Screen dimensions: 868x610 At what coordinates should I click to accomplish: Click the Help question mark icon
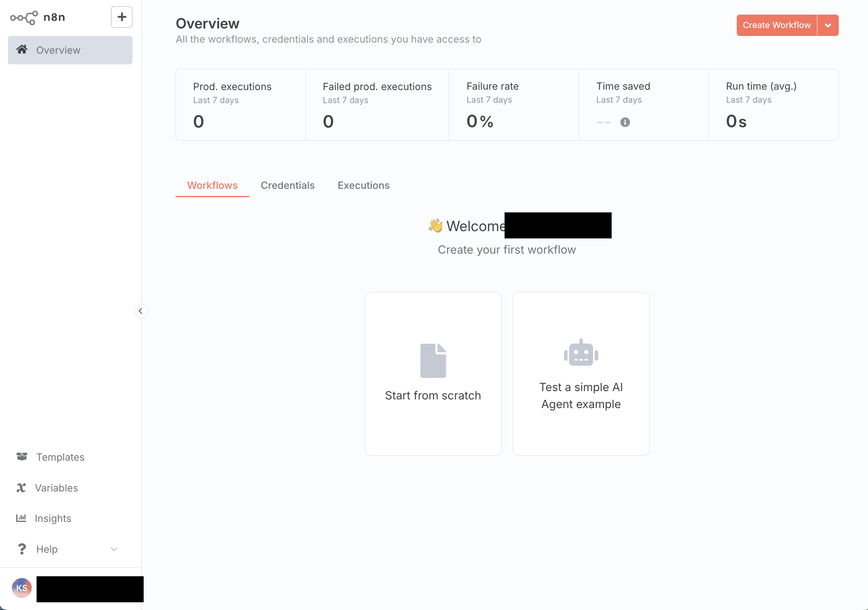coord(22,549)
